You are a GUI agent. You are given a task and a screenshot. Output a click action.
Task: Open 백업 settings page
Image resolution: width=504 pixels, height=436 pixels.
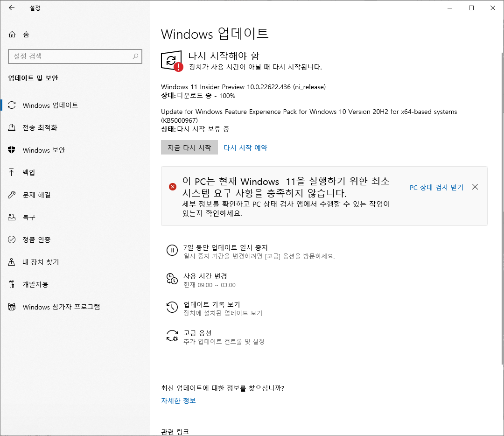(75, 172)
